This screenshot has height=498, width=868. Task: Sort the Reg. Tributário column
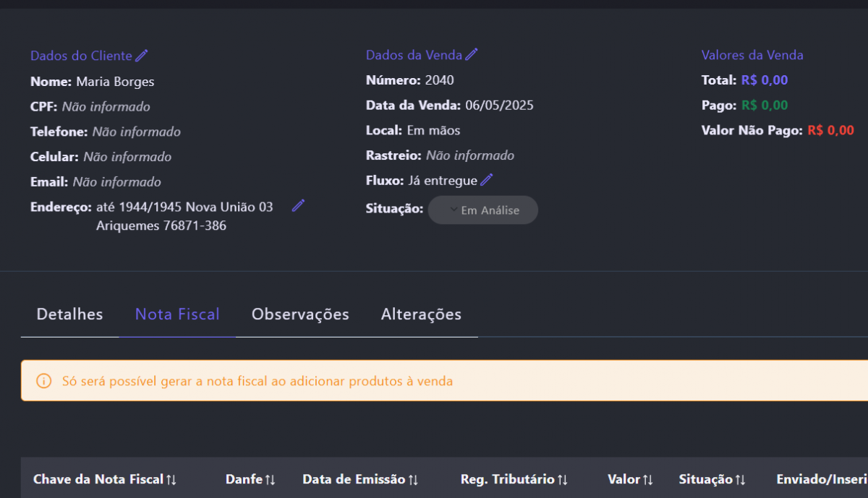[x=563, y=480]
